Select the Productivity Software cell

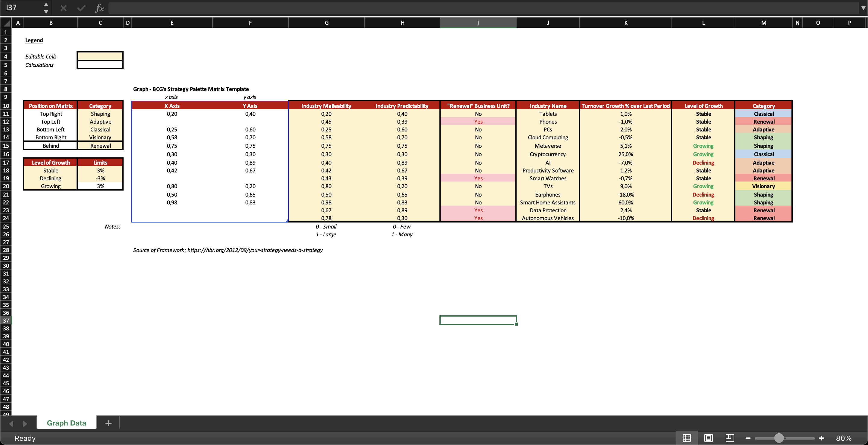point(548,170)
